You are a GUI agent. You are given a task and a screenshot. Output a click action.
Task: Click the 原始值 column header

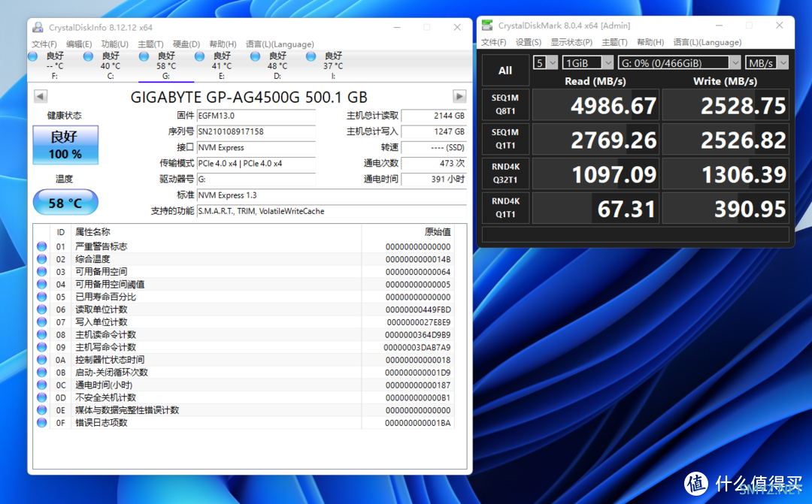[x=438, y=232]
